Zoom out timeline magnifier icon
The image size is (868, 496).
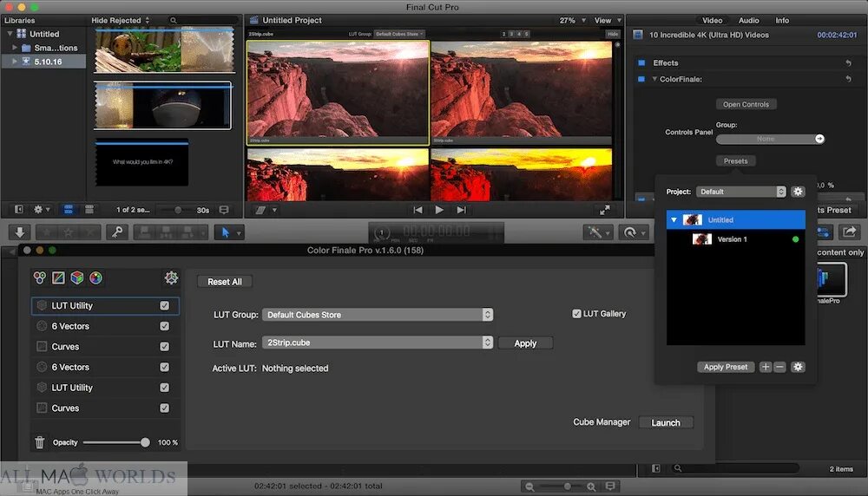529,486
